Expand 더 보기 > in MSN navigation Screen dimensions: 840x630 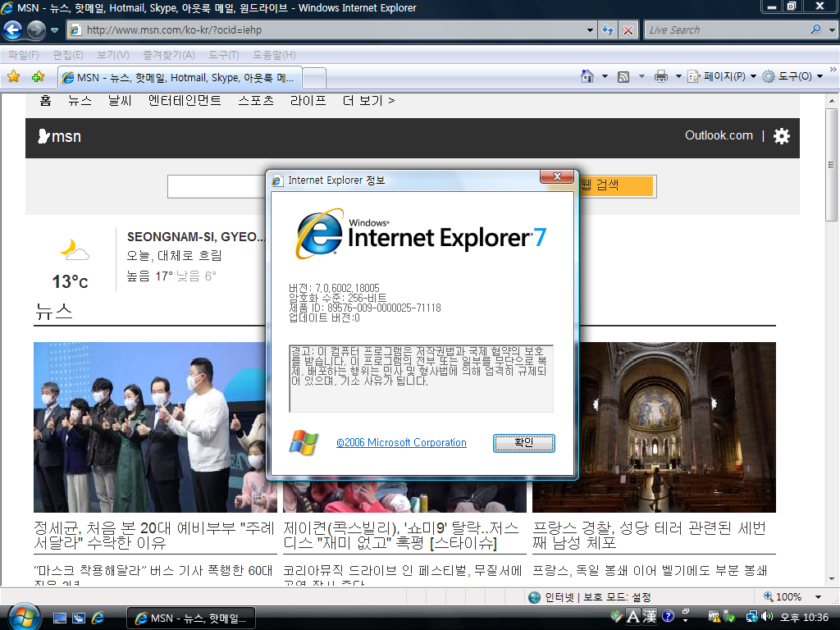pyautogui.click(x=368, y=100)
